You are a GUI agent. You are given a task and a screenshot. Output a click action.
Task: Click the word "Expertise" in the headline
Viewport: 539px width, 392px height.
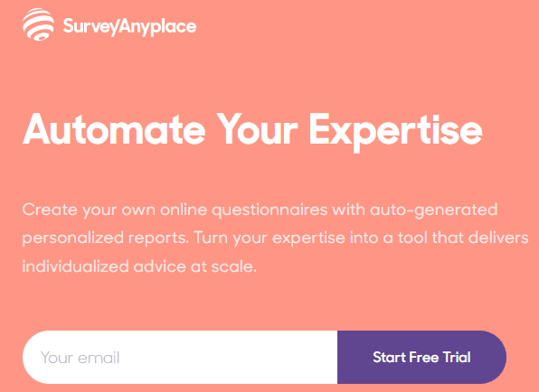395,133
